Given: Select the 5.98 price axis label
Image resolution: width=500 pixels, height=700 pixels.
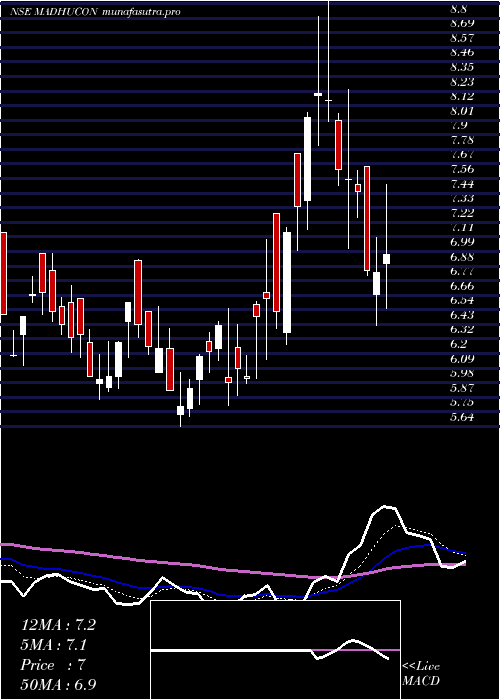Looking at the screenshot, I should (x=462, y=373).
